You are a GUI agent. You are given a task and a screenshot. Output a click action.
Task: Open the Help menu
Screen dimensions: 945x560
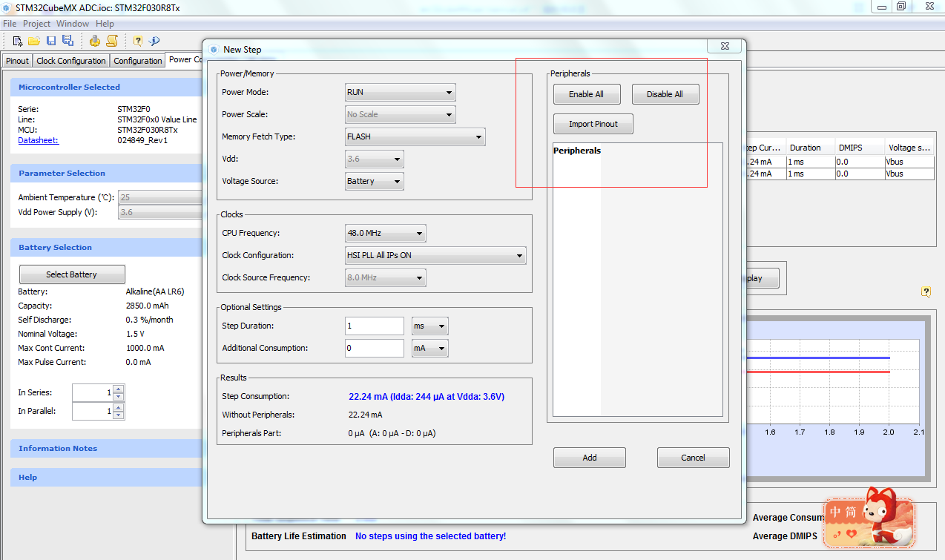[x=105, y=24]
